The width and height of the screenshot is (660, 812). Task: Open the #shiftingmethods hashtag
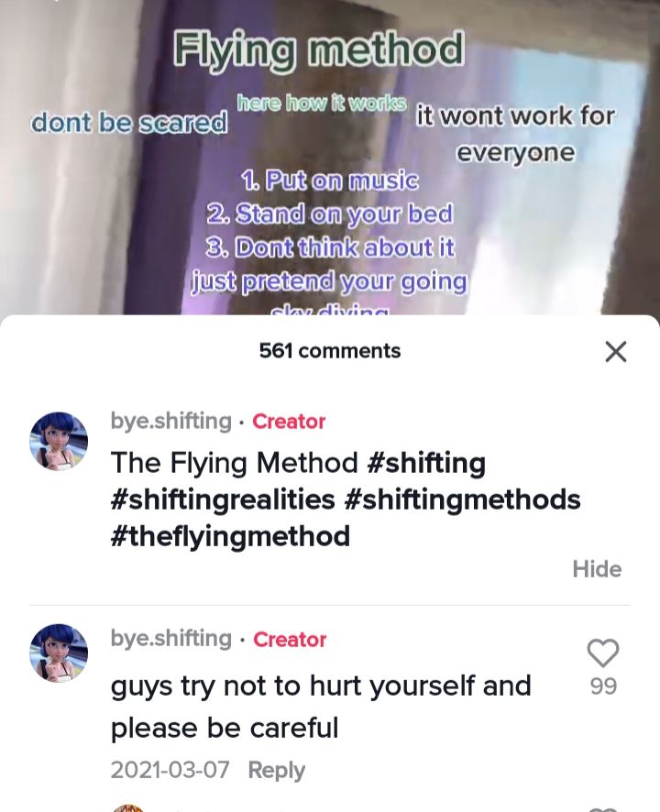(462, 499)
